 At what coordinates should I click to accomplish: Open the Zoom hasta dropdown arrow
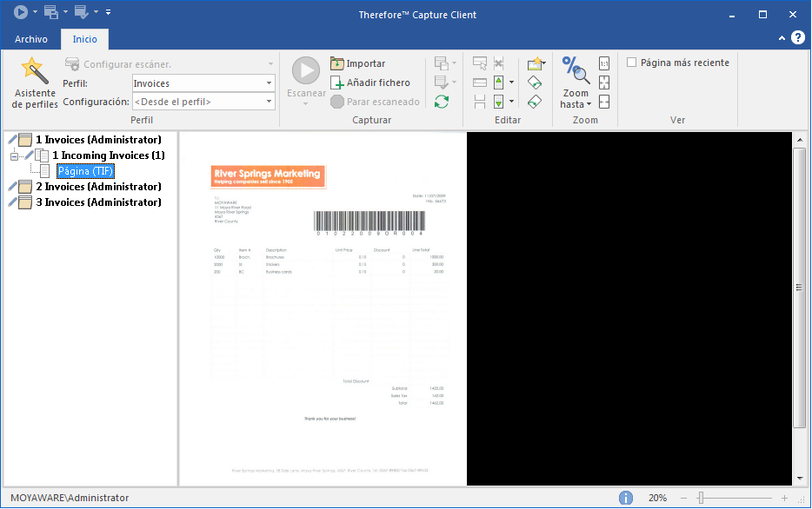point(589,104)
